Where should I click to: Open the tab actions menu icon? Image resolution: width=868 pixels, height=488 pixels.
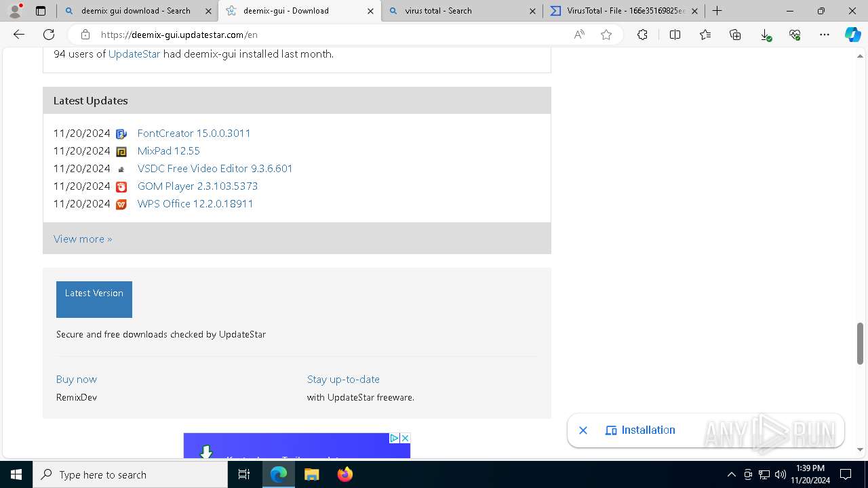pyautogui.click(x=41, y=11)
